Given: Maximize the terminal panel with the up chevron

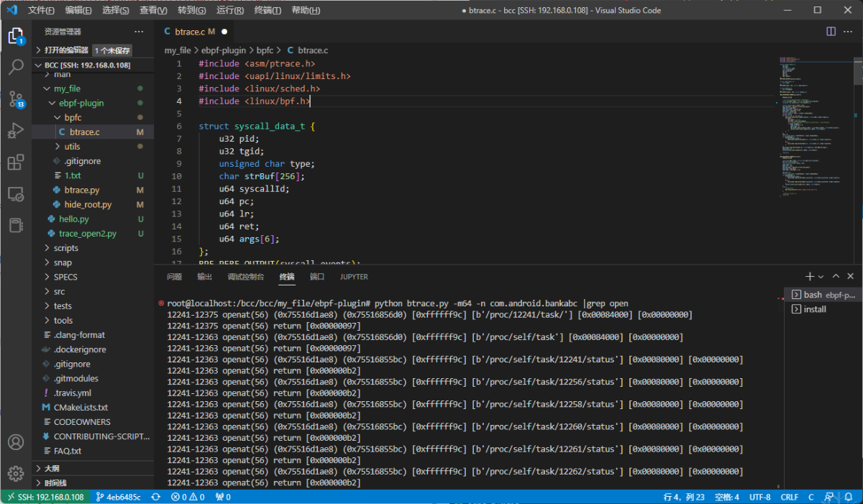Looking at the screenshot, I should [836, 277].
